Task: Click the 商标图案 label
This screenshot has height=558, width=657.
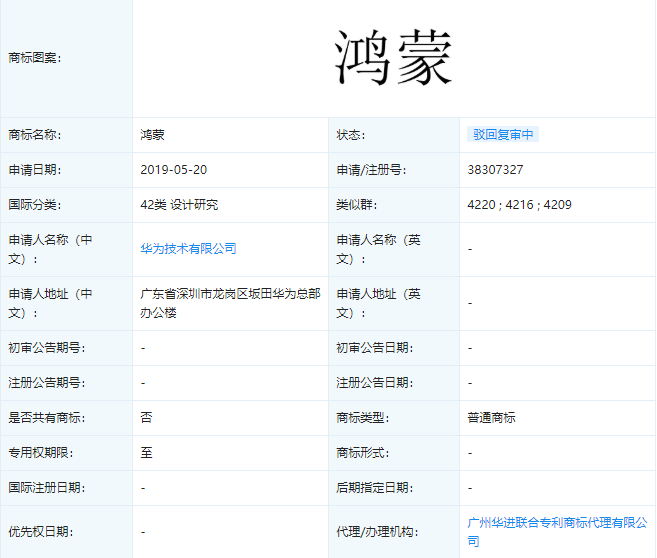Action: [x=35, y=57]
